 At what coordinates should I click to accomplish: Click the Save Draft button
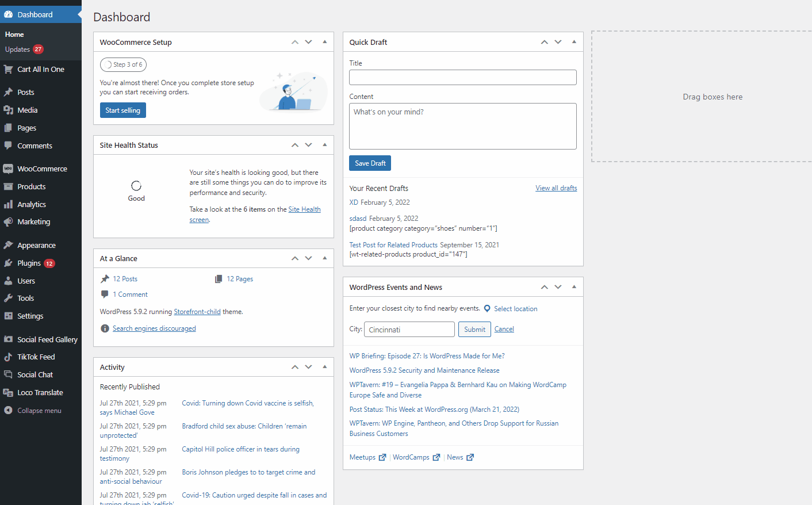click(x=370, y=163)
